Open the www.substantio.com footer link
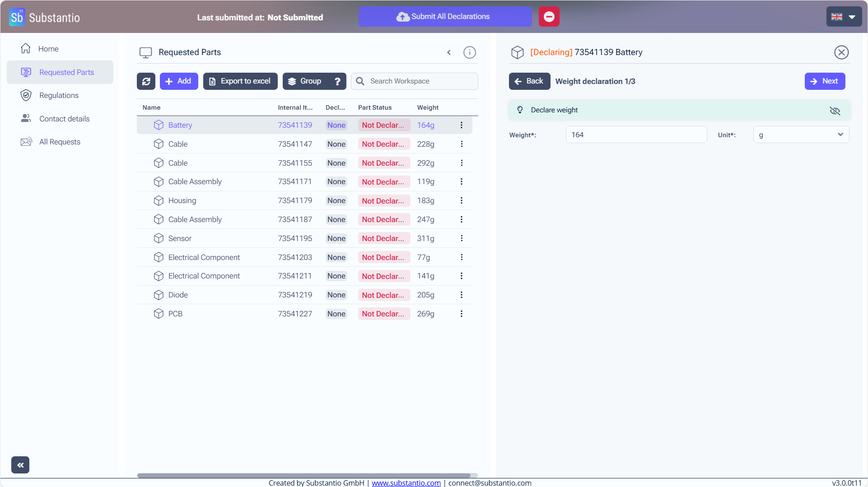The height and width of the screenshot is (487, 868). click(406, 483)
